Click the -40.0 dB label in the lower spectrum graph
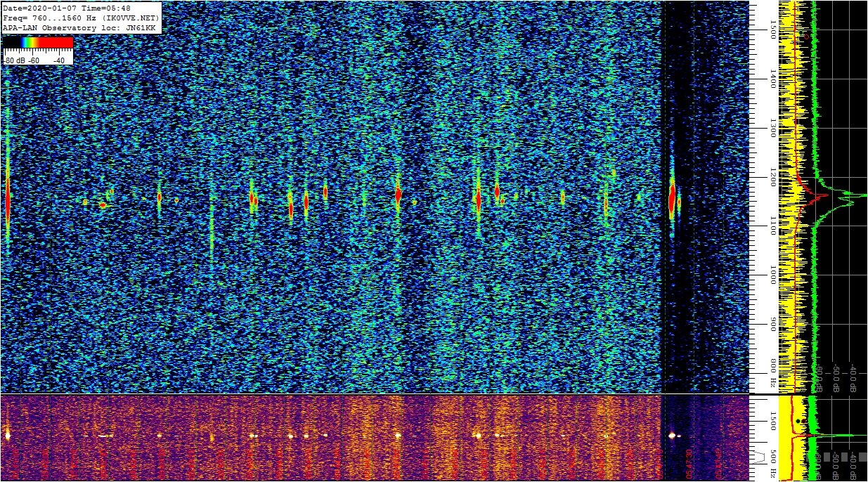 [x=852, y=465]
